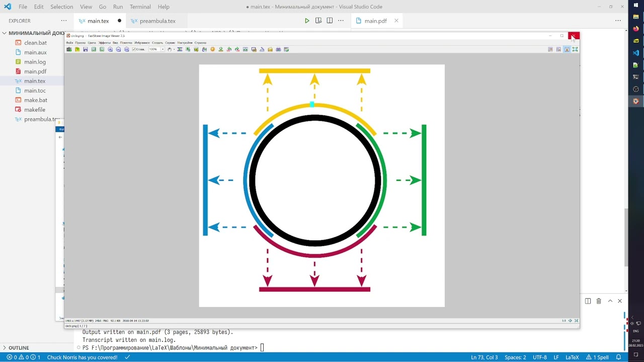This screenshot has height=362, width=644.
Task: Kill terminal with trash icon
Action: [599, 301]
